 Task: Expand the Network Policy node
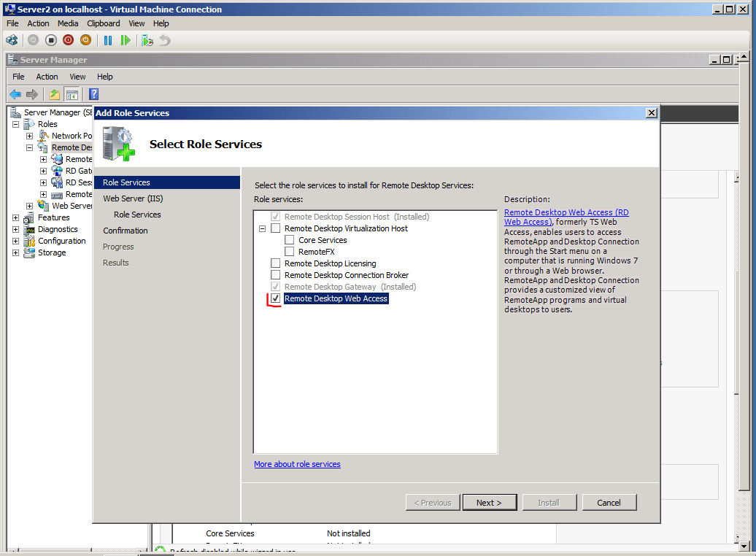coord(29,136)
